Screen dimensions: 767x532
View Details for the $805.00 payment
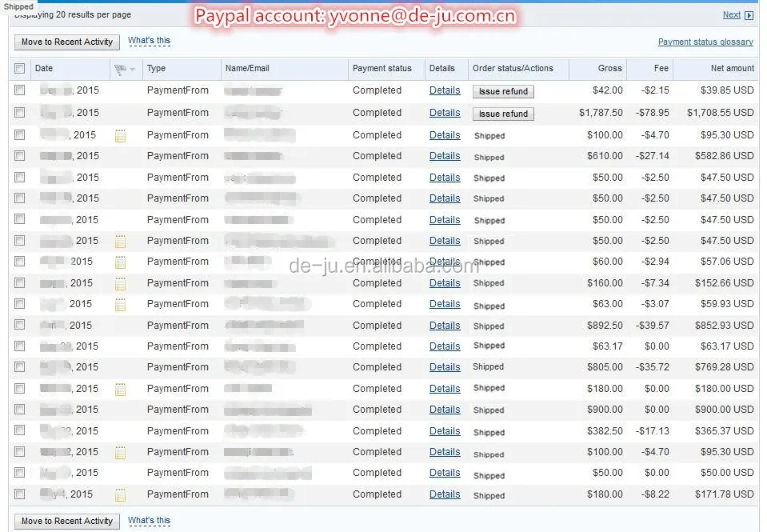(445, 367)
